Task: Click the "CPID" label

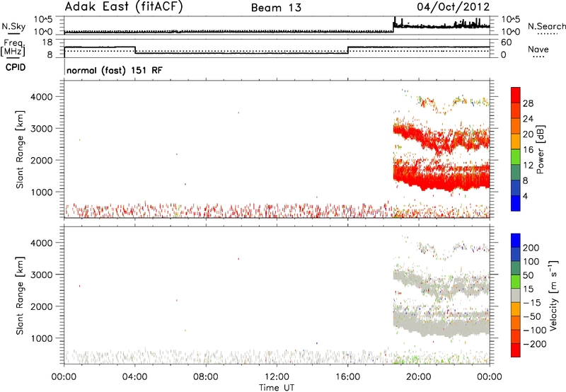Action: pos(16,67)
